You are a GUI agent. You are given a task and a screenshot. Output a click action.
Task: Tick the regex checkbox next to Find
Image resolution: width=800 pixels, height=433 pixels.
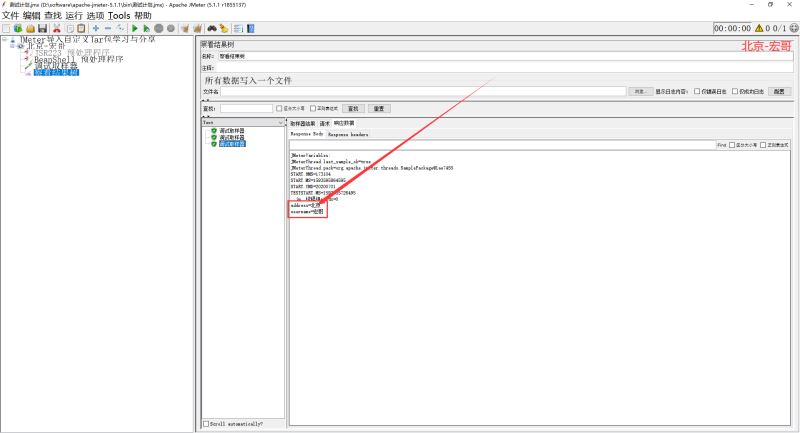763,145
